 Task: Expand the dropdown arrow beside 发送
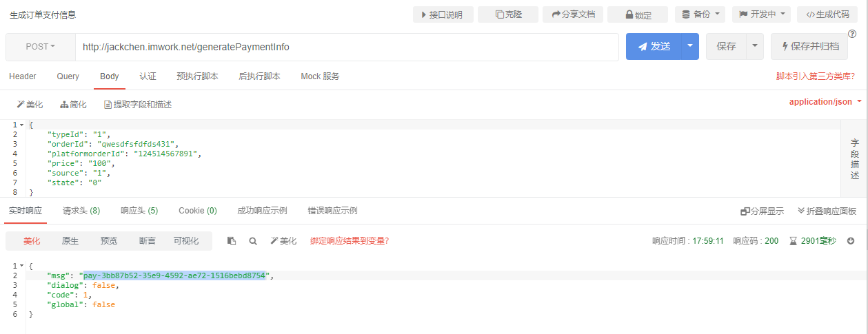[690, 47]
